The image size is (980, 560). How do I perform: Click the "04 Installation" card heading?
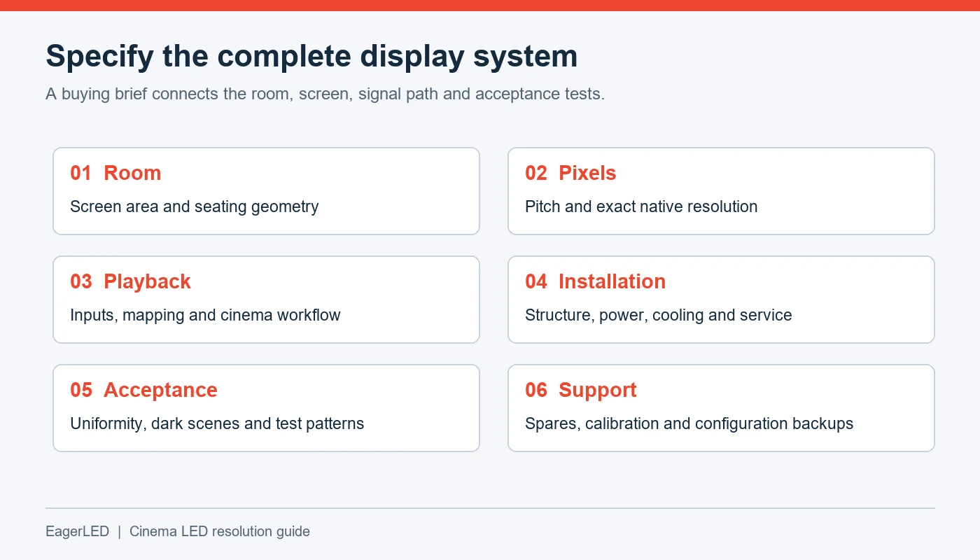(595, 281)
